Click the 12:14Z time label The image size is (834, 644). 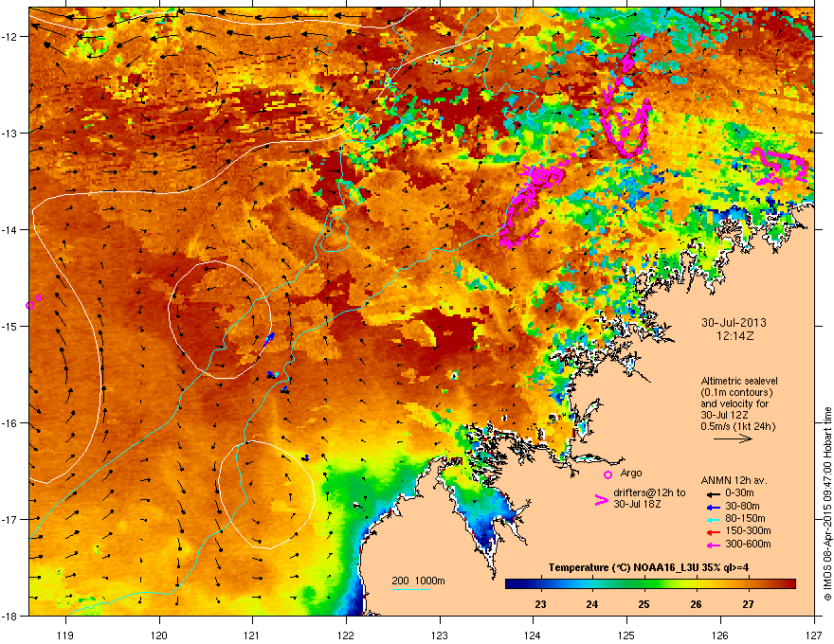tap(734, 336)
